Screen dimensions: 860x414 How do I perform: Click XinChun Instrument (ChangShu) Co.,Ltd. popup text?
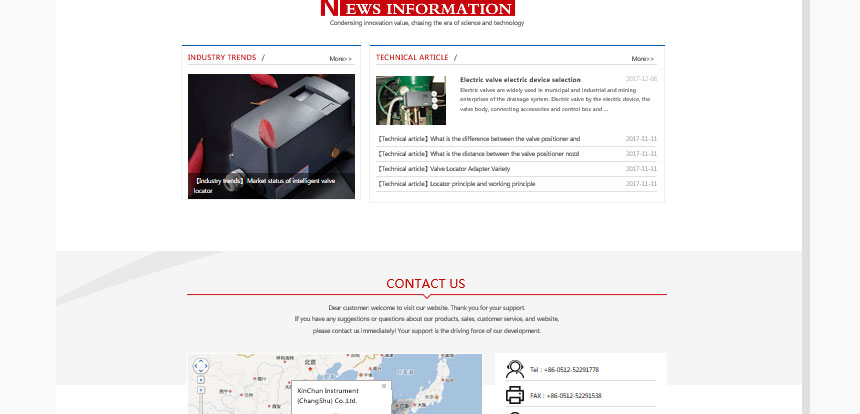coord(327,396)
